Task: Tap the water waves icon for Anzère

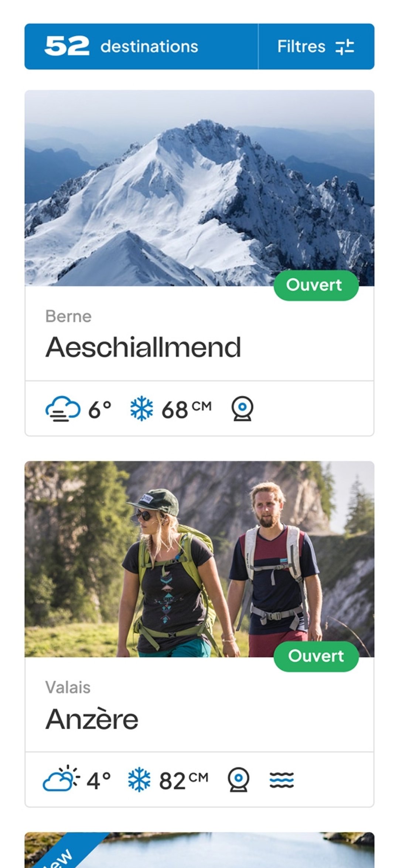Action: coord(282,780)
